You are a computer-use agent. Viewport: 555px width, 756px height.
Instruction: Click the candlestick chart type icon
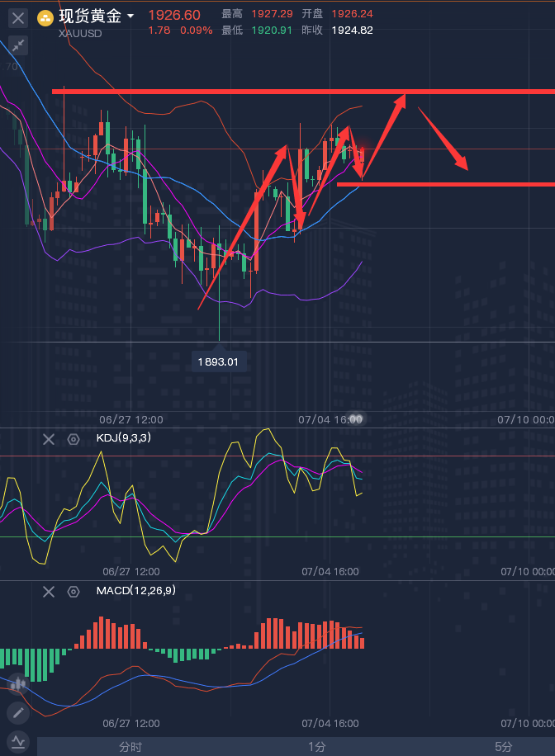point(18,684)
